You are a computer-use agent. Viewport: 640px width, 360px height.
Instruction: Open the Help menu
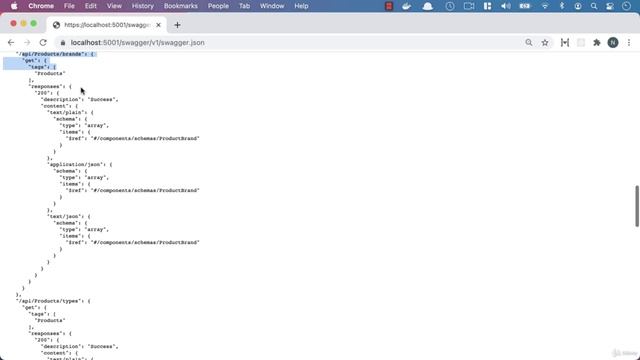pyautogui.click(x=301, y=6)
